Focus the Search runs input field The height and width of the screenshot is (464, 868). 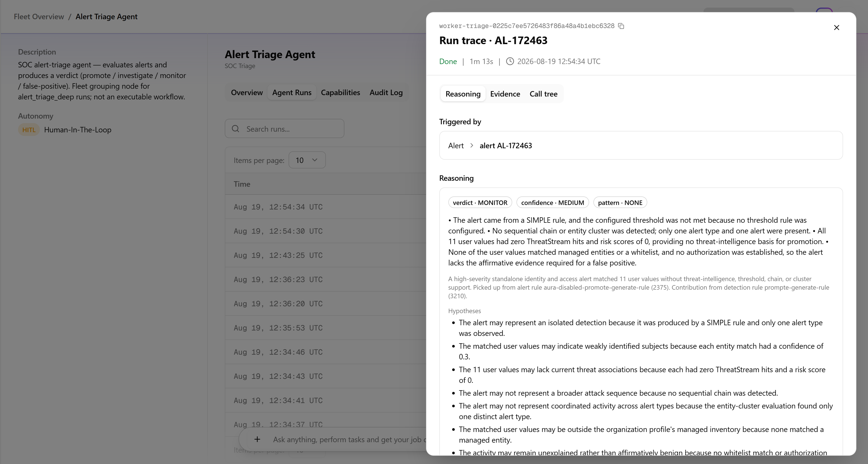pos(284,129)
